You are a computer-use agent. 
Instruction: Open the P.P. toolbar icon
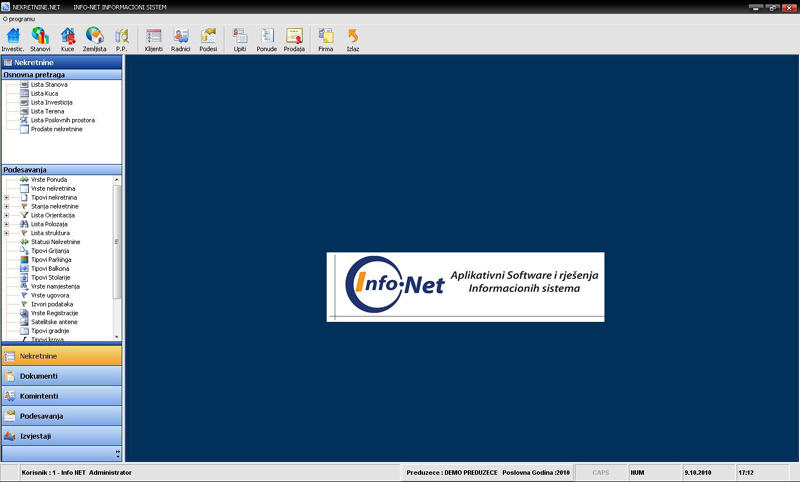pos(121,40)
